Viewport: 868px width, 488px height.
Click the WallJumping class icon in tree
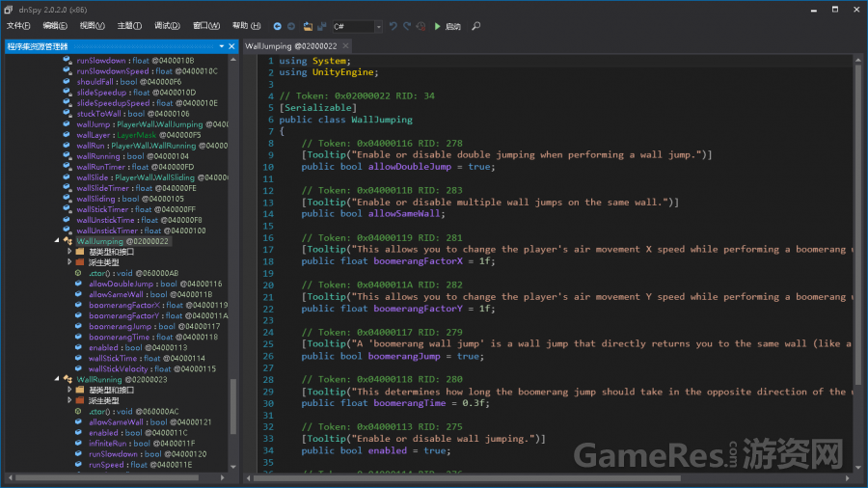pyautogui.click(x=68, y=241)
